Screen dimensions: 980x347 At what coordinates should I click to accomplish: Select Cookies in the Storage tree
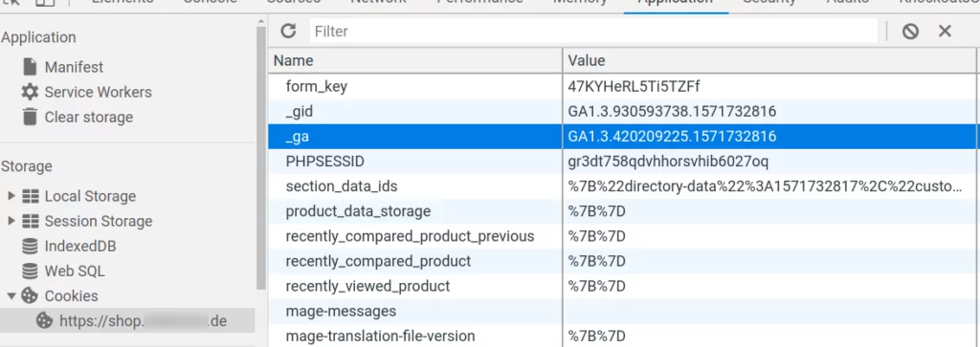(x=71, y=295)
